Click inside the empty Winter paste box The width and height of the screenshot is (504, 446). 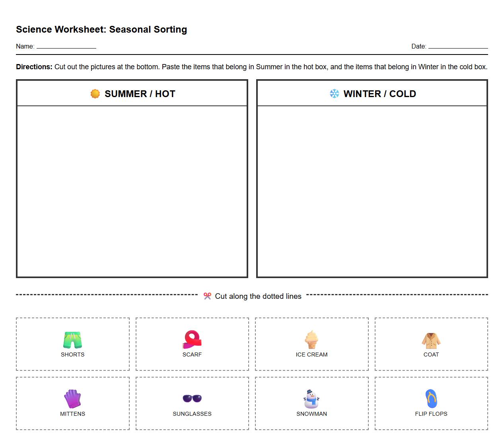click(x=372, y=191)
